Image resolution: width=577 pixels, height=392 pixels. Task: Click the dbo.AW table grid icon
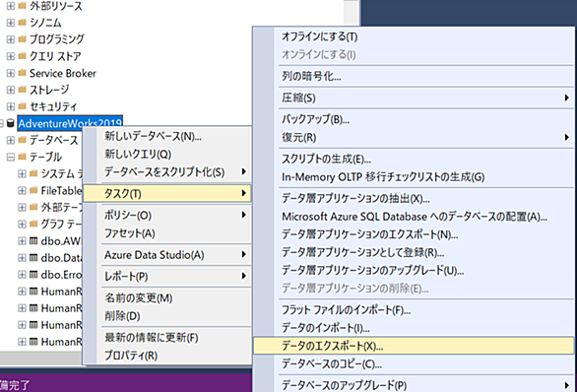click(33, 240)
